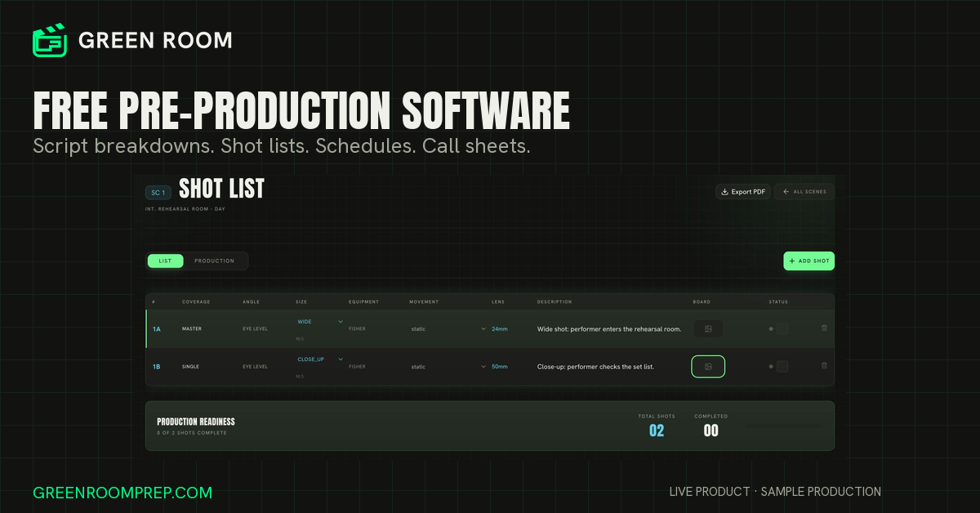Viewport: 980px width, 513px height.
Task: Add a new shot
Action: point(808,261)
